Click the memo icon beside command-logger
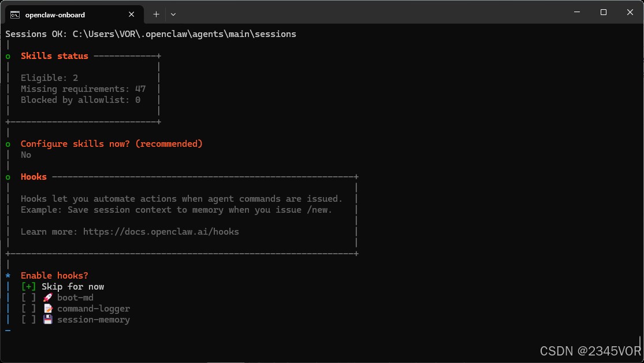This screenshot has height=363, width=644. coord(47,309)
